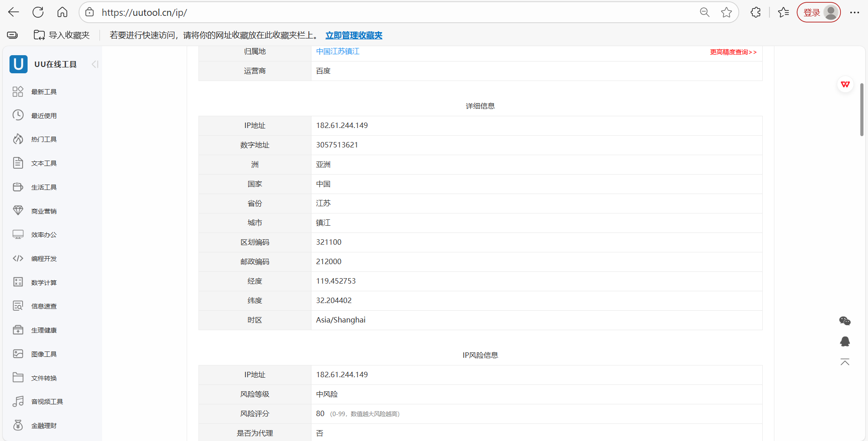This screenshot has width=868, height=441.
Task: Click the 登录 button
Action: click(x=812, y=12)
